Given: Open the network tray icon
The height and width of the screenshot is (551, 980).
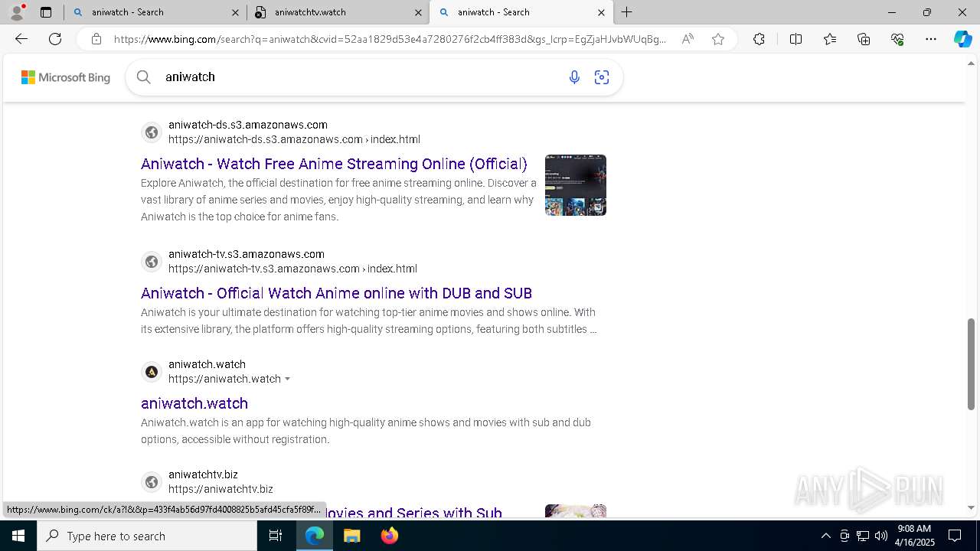Looking at the screenshot, I should click(863, 536).
